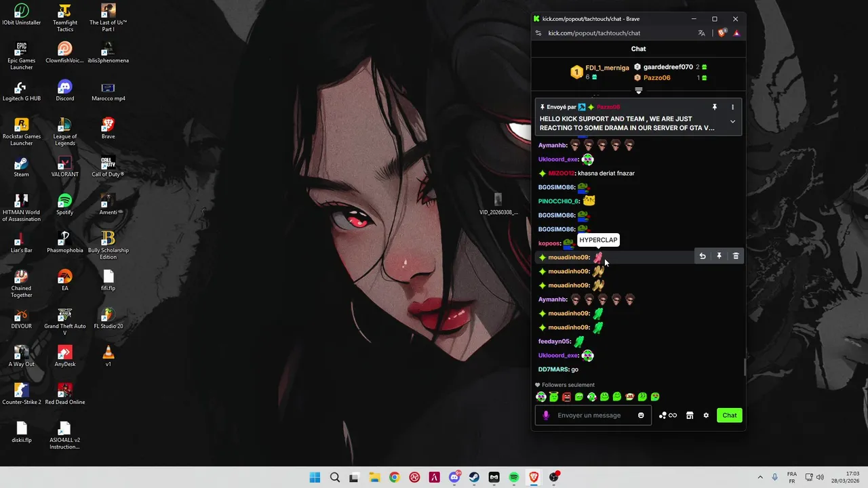Open the emoji picker in message box
Viewport: 868px width, 488px height.
(x=641, y=415)
